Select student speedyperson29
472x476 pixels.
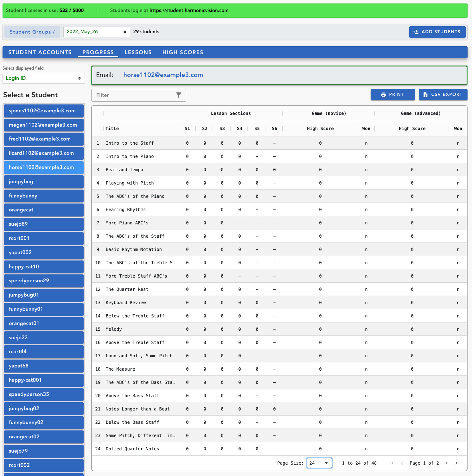point(44,281)
